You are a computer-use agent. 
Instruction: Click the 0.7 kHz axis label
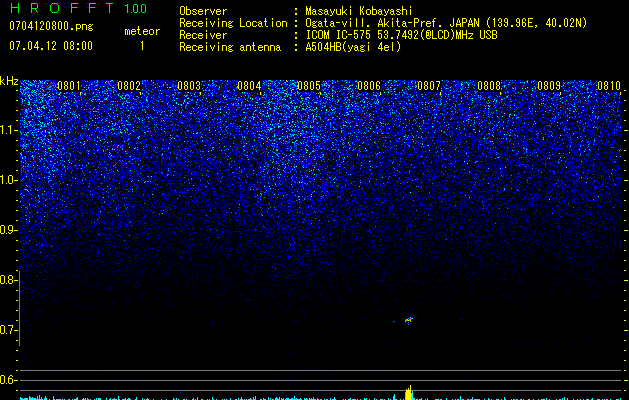[7, 330]
